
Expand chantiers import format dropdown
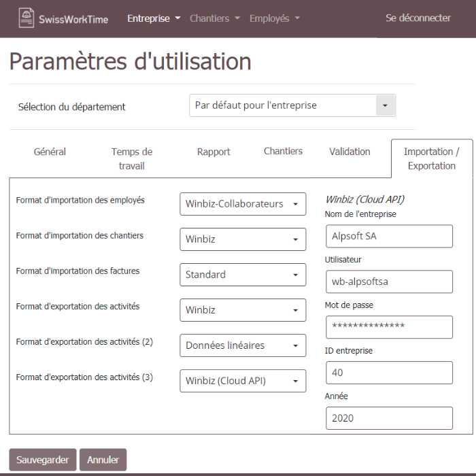tap(243, 239)
